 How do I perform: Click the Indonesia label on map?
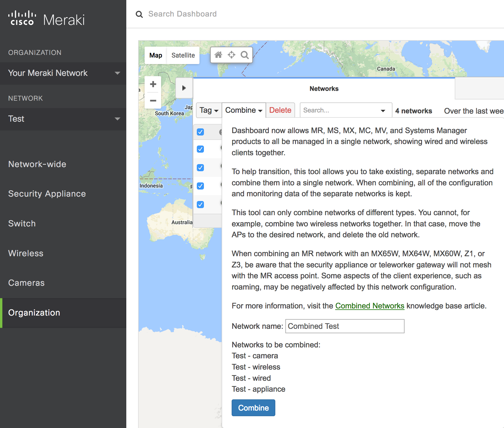click(x=151, y=186)
